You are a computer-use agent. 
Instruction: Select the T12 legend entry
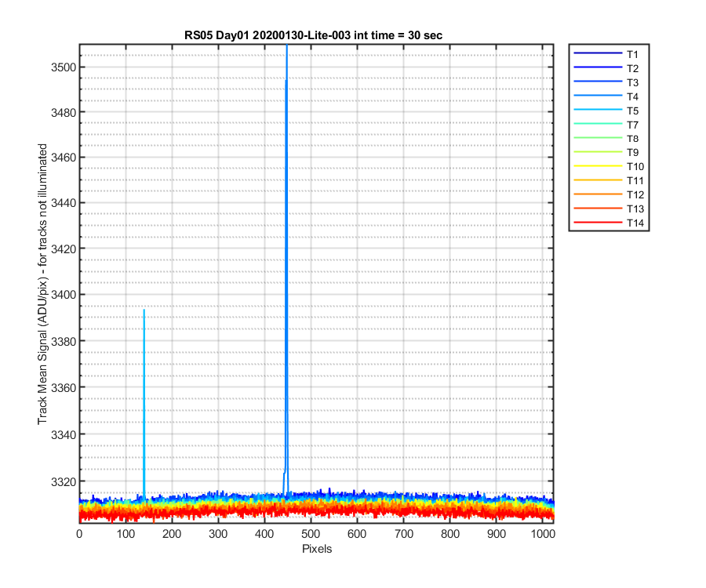point(609,194)
